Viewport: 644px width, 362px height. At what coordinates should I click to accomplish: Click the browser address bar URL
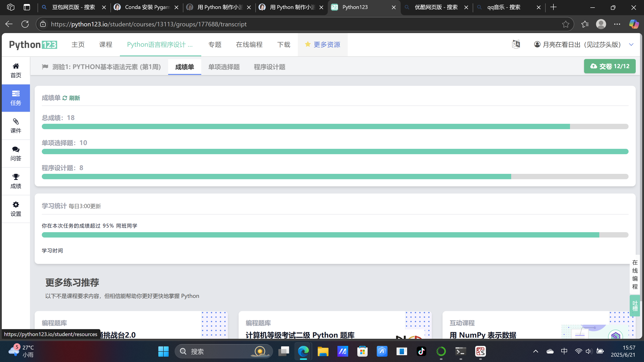pos(149,24)
